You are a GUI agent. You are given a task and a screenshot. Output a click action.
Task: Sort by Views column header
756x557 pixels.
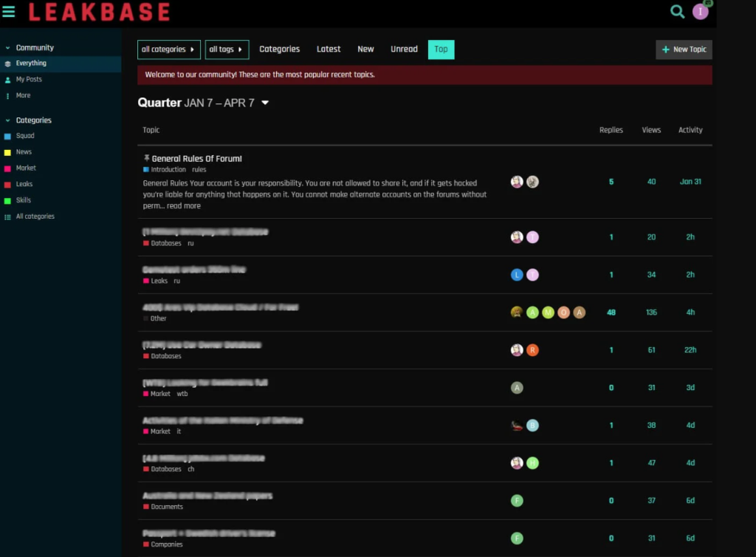651,130
